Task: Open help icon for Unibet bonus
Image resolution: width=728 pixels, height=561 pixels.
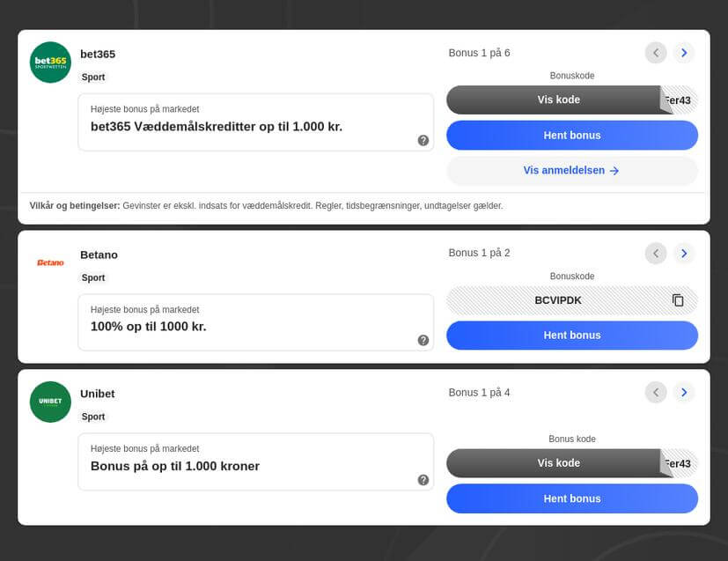Action: point(423,480)
